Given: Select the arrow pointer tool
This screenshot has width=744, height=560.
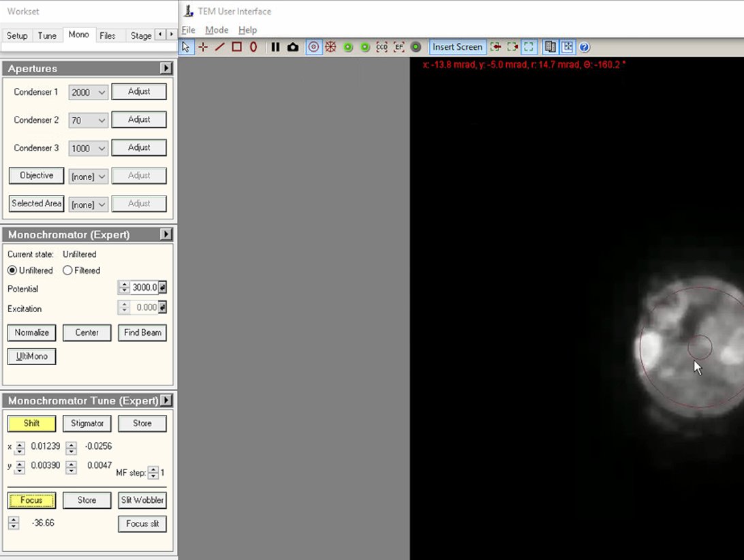Looking at the screenshot, I should point(186,47).
